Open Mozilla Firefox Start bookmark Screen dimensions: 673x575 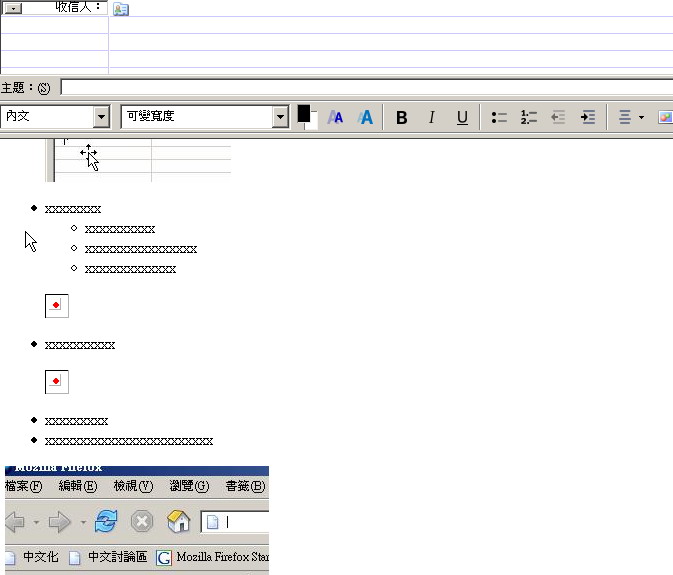pyautogui.click(x=212, y=557)
